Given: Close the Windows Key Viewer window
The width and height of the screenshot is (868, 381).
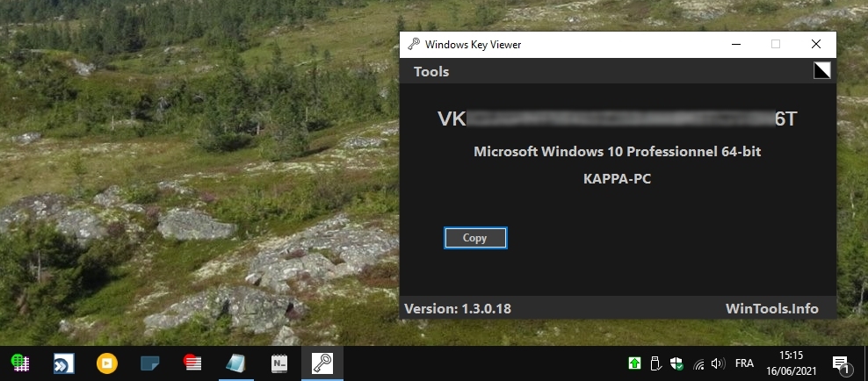Looking at the screenshot, I should tap(816, 44).
